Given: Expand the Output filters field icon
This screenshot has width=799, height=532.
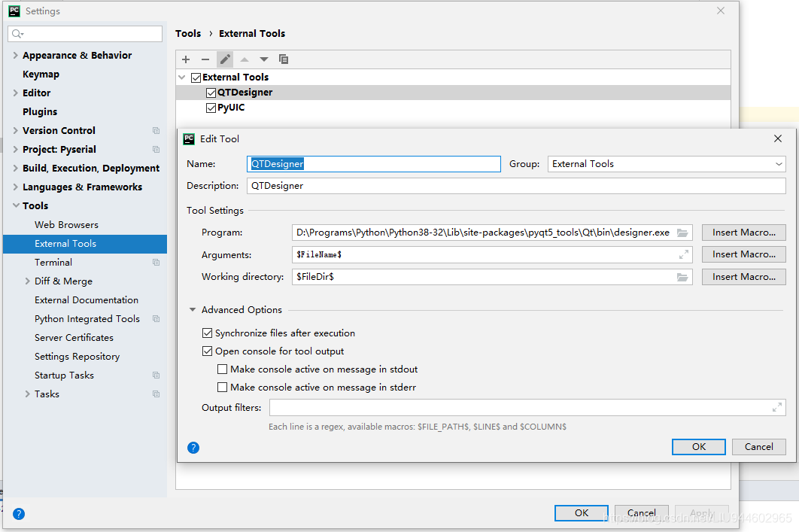Looking at the screenshot, I should pyautogui.click(x=777, y=408).
